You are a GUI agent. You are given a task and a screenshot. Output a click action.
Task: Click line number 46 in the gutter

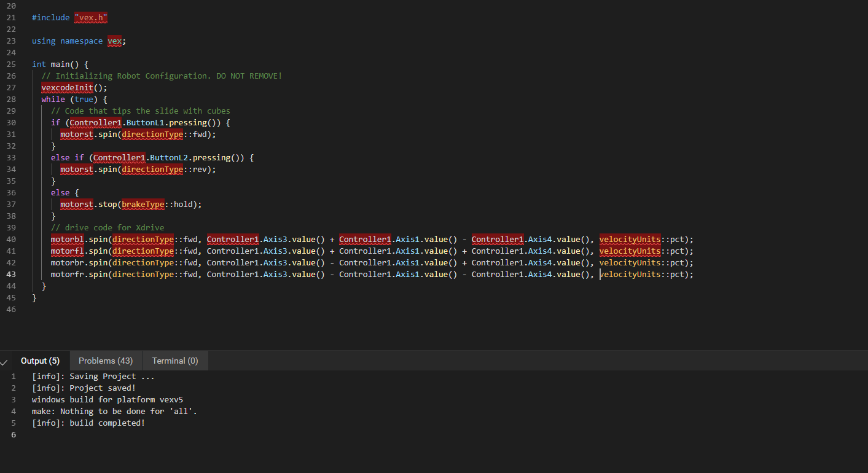point(11,310)
